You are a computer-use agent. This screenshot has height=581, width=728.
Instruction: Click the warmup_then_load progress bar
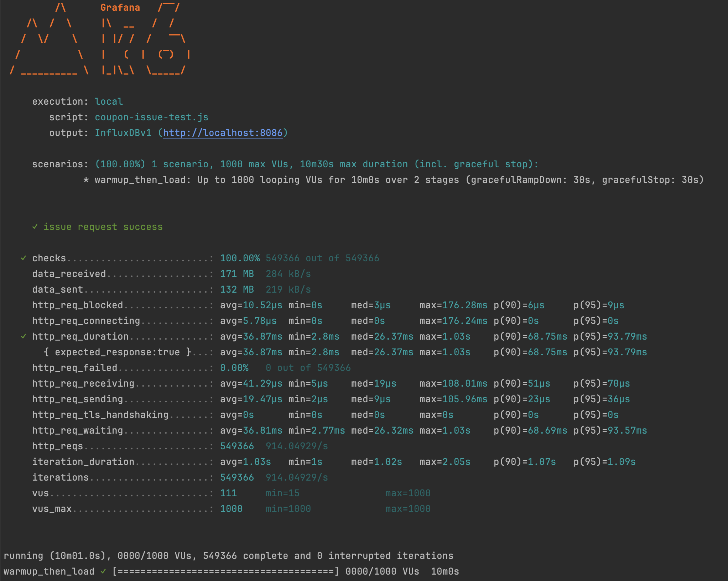point(225,571)
